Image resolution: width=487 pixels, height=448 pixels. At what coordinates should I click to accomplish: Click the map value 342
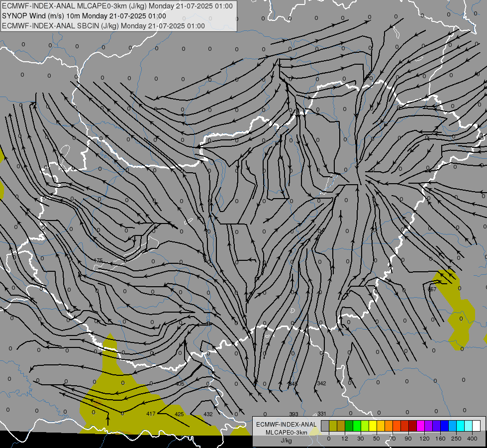click(321, 383)
